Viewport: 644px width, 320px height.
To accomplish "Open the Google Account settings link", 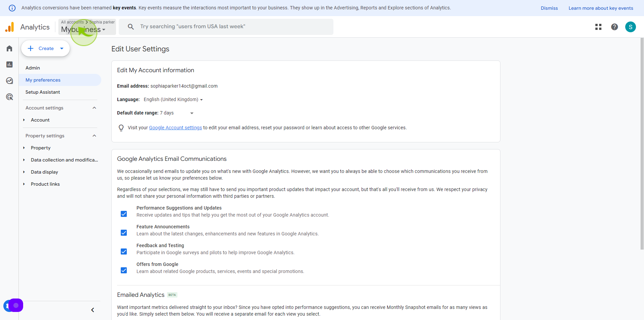I will [175, 128].
